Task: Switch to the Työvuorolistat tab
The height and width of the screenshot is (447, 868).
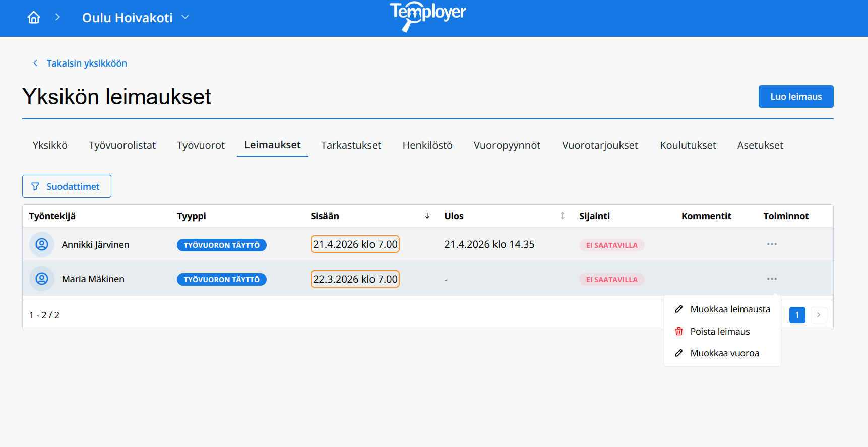Action: pyautogui.click(x=122, y=145)
